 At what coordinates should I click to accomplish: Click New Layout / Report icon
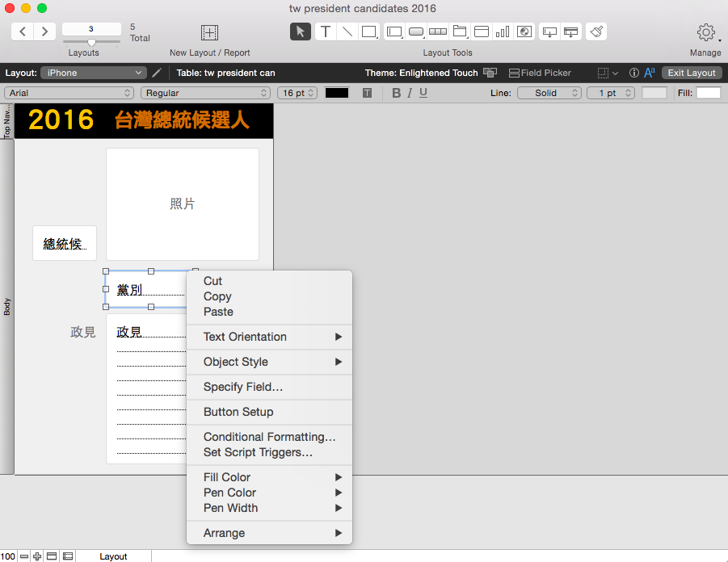click(209, 32)
